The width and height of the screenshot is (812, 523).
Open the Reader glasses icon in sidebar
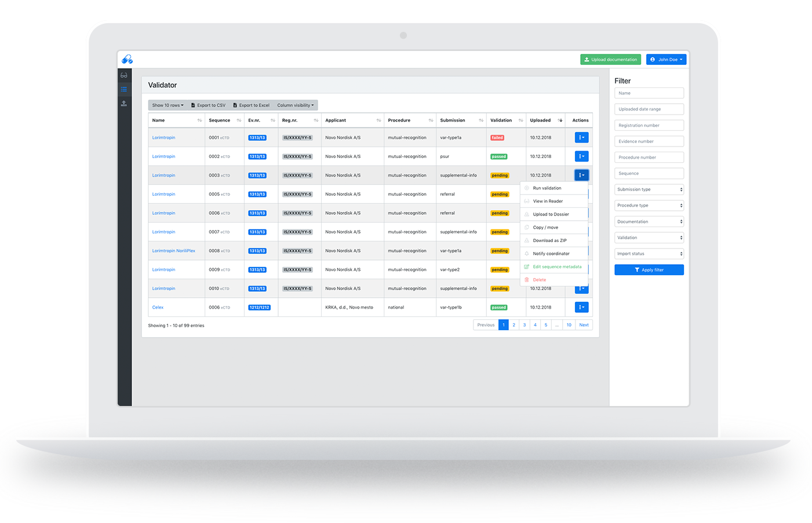124,75
